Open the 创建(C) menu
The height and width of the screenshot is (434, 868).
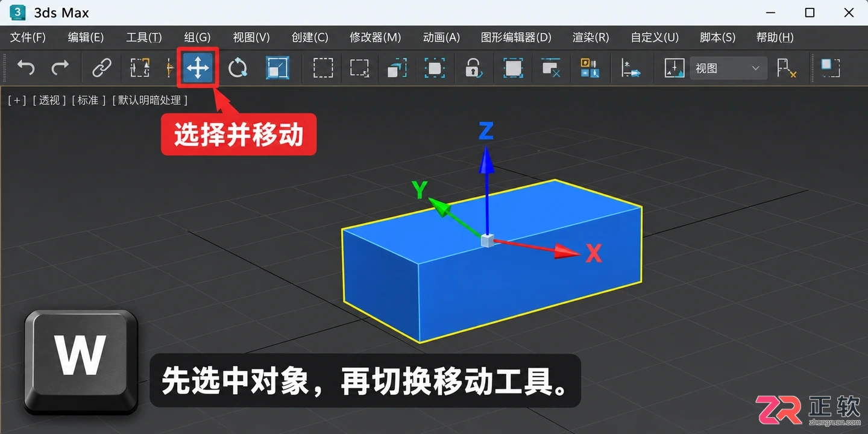pos(310,37)
